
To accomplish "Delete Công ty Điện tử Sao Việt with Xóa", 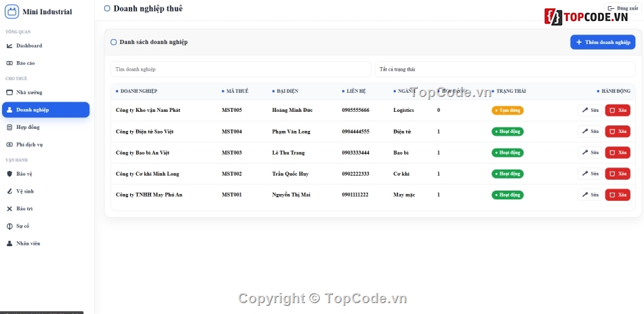I will 618,132.
